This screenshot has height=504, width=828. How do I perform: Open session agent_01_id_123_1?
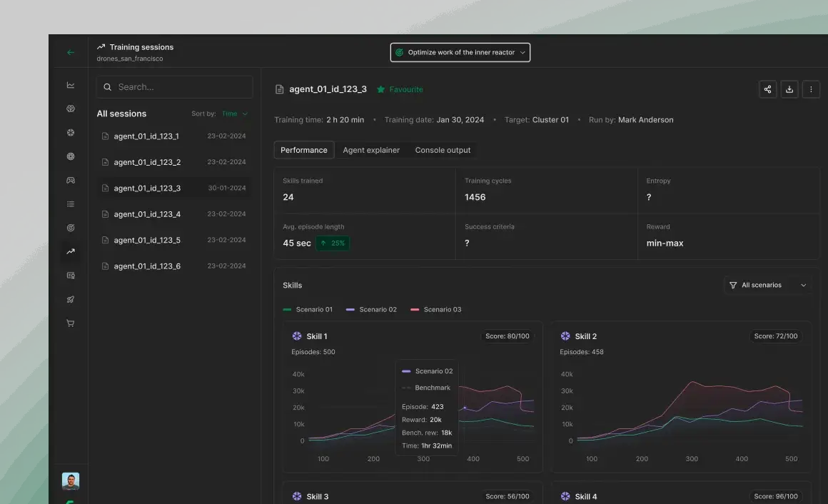pos(174,136)
